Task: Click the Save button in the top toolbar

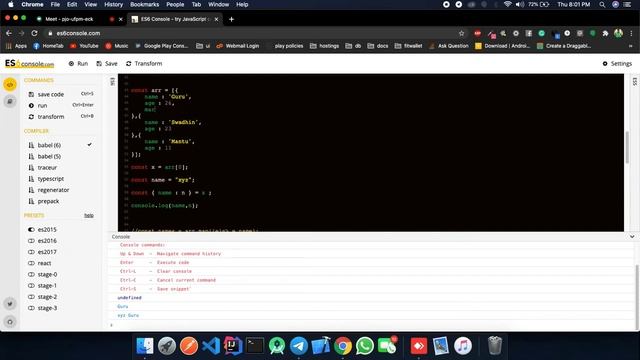Action: tap(107, 64)
